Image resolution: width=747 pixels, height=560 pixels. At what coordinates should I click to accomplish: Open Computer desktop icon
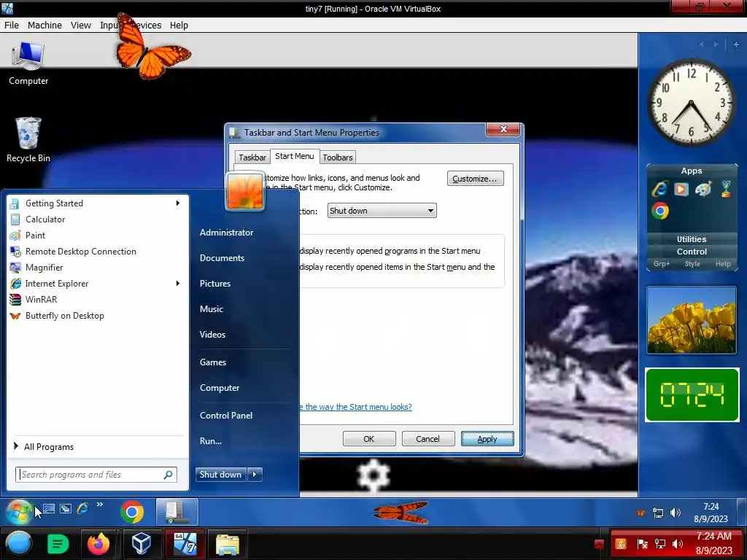click(28, 64)
